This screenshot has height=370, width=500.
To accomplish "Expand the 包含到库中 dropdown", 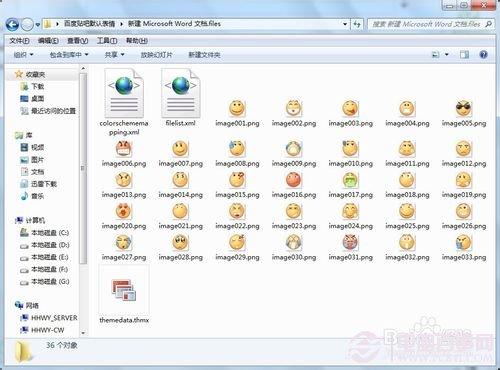I will 69,55.
